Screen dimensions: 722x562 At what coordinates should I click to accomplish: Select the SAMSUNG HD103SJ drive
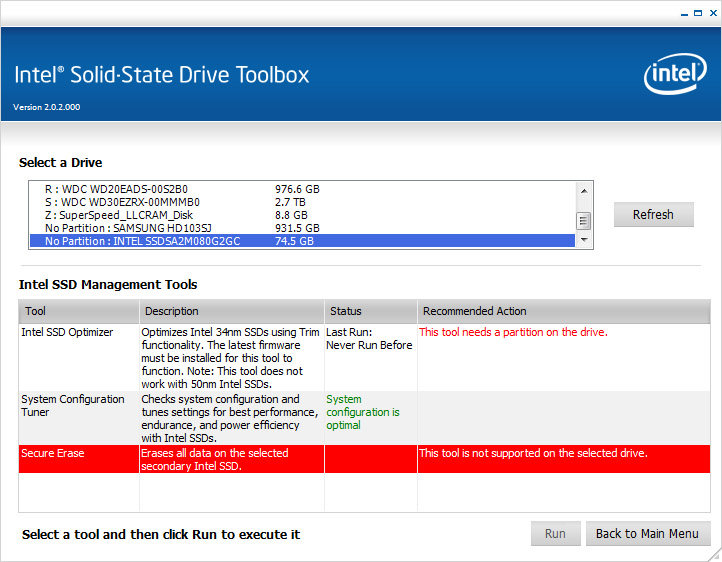[302, 228]
